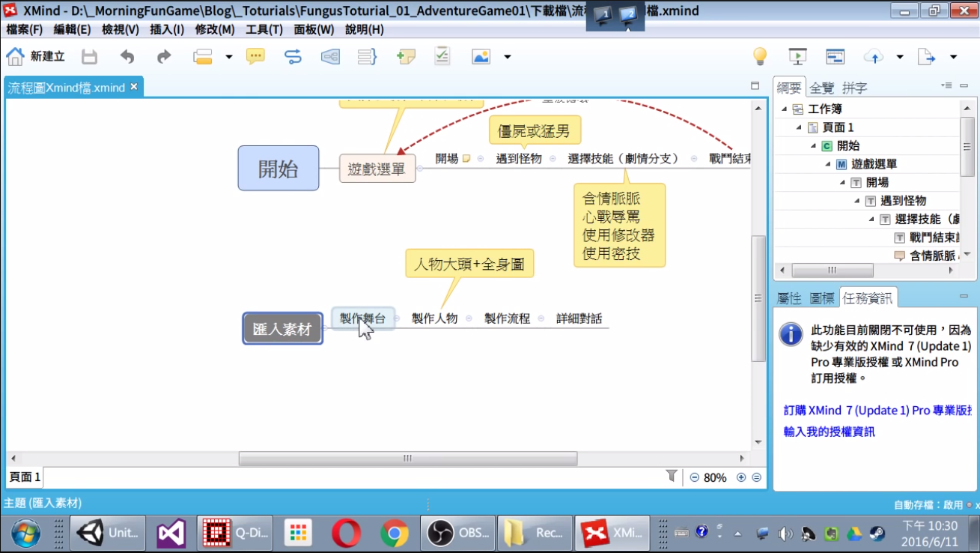
Task: Insert a topic with the topic icon
Action: [203, 57]
